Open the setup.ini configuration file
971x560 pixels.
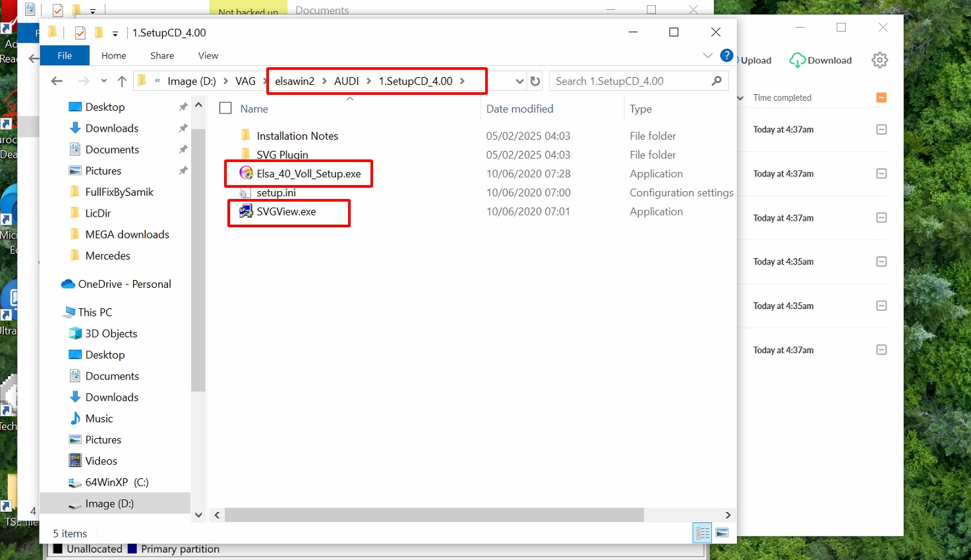click(x=276, y=193)
